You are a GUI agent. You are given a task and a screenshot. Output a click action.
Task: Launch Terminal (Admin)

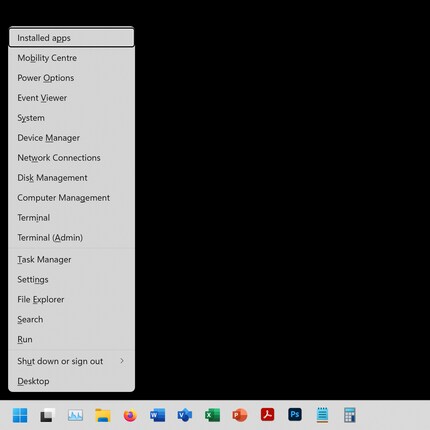coord(72,238)
